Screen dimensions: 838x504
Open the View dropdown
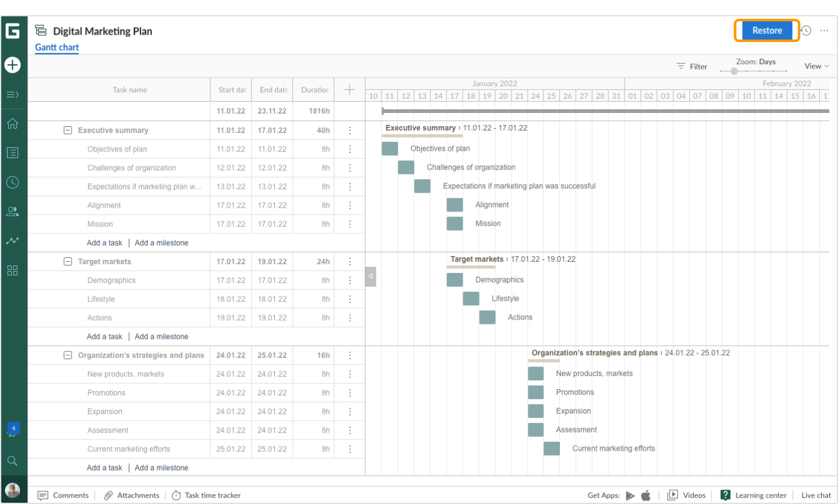pyautogui.click(x=816, y=66)
